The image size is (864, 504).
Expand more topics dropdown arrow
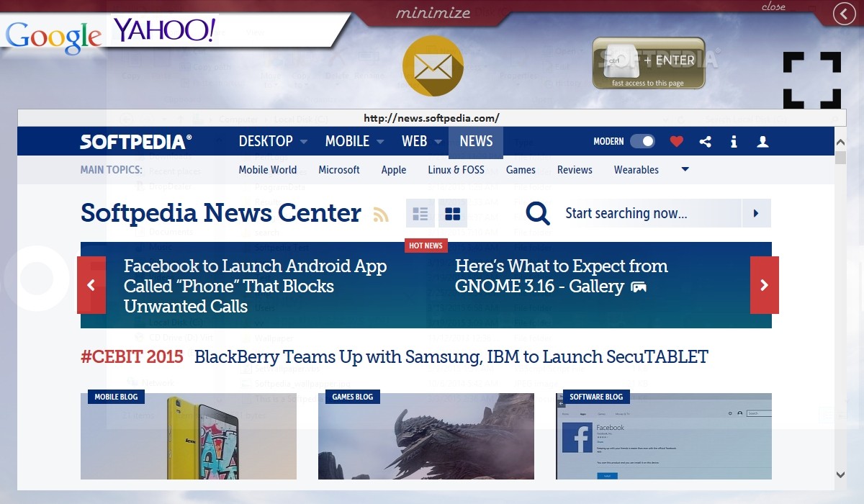pyautogui.click(x=685, y=170)
